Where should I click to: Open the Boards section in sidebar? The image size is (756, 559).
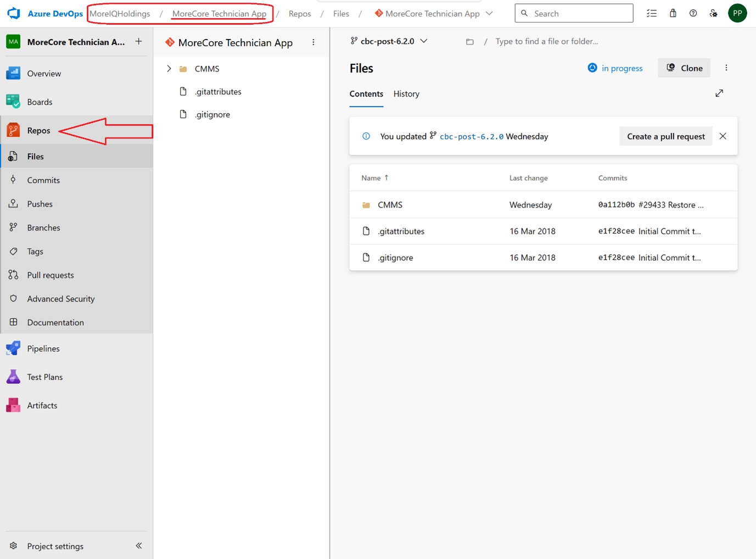point(40,102)
